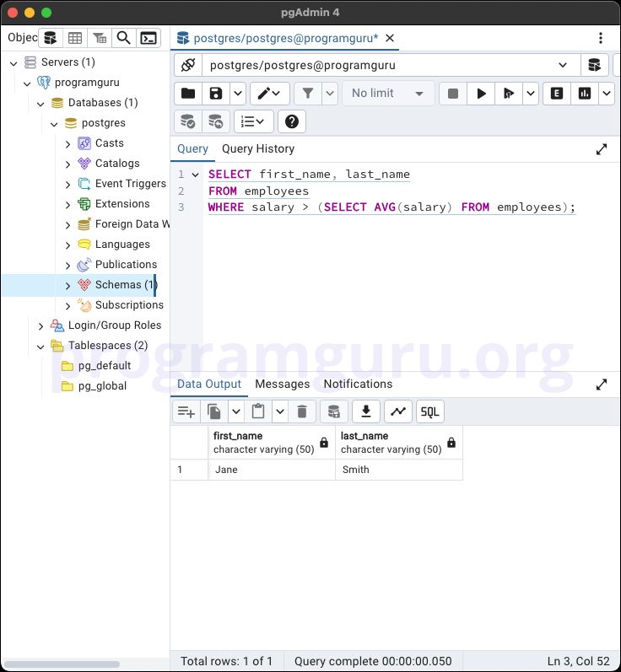Click the connection status plug icon
Screen dimensions: 621x672
[188, 65]
